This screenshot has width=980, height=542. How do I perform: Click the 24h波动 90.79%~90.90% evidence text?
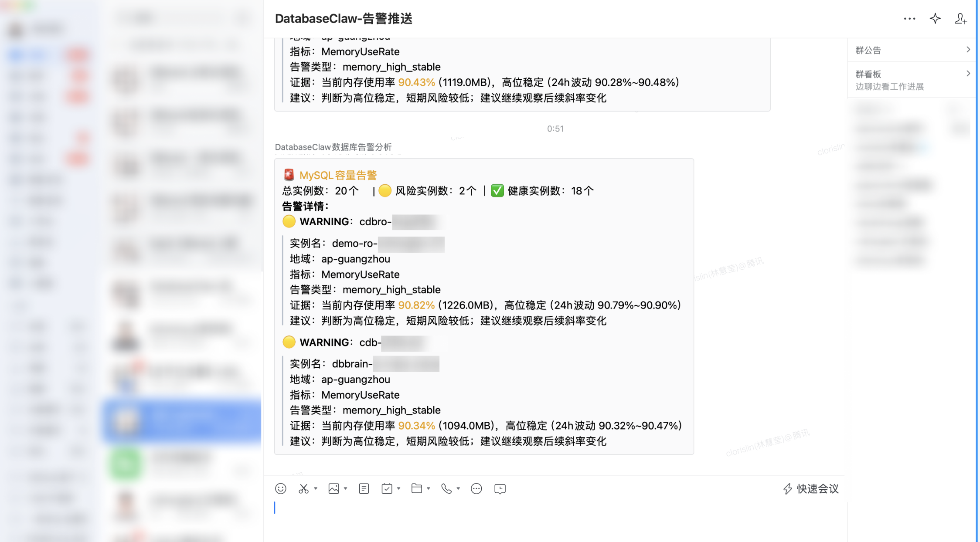point(615,305)
